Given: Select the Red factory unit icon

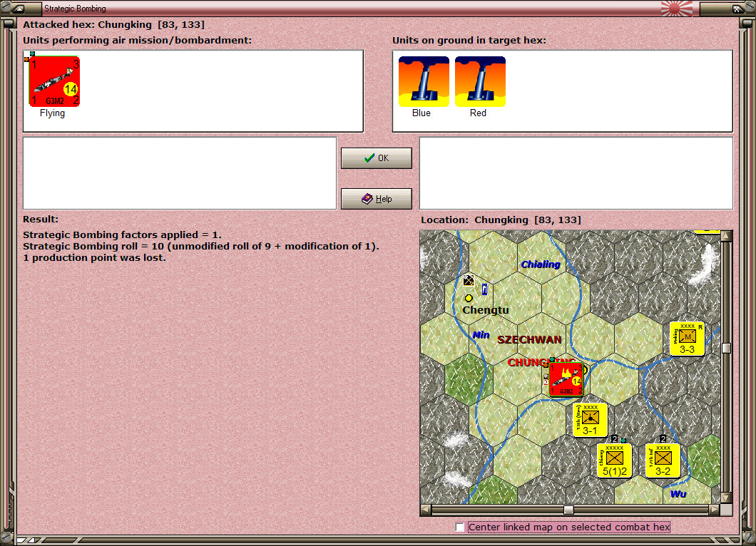Looking at the screenshot, I should pyautogui.click(x=480, y=81).
